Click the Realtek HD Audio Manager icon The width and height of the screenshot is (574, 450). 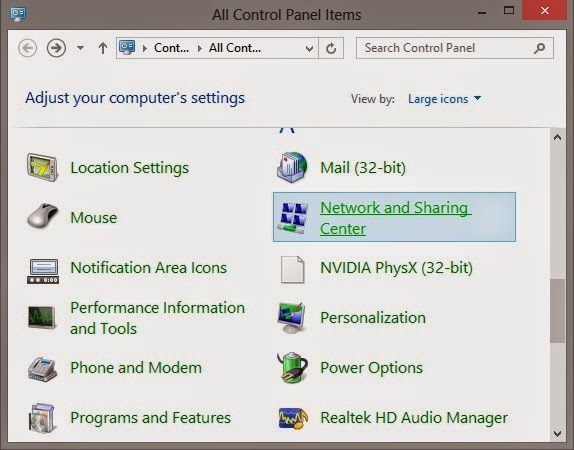[293, 418]
